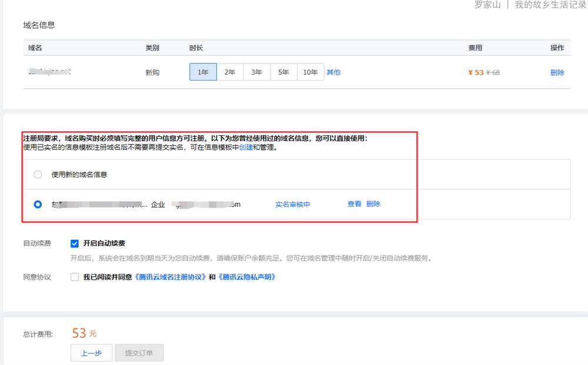
Task: Open the 其他 duration options
Action: click(x=333, y=72)
